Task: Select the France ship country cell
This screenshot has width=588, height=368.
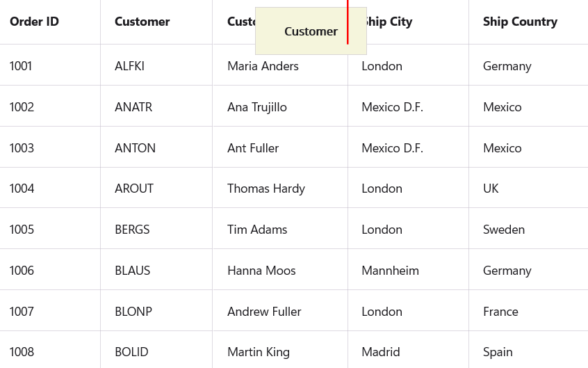Action: tap(500, 312)
